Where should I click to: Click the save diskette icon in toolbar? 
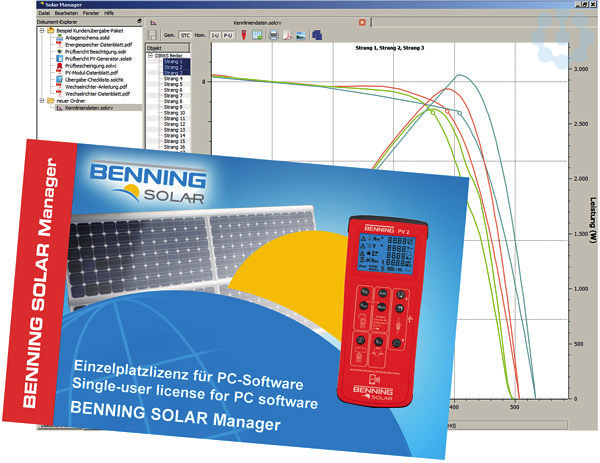150,34
